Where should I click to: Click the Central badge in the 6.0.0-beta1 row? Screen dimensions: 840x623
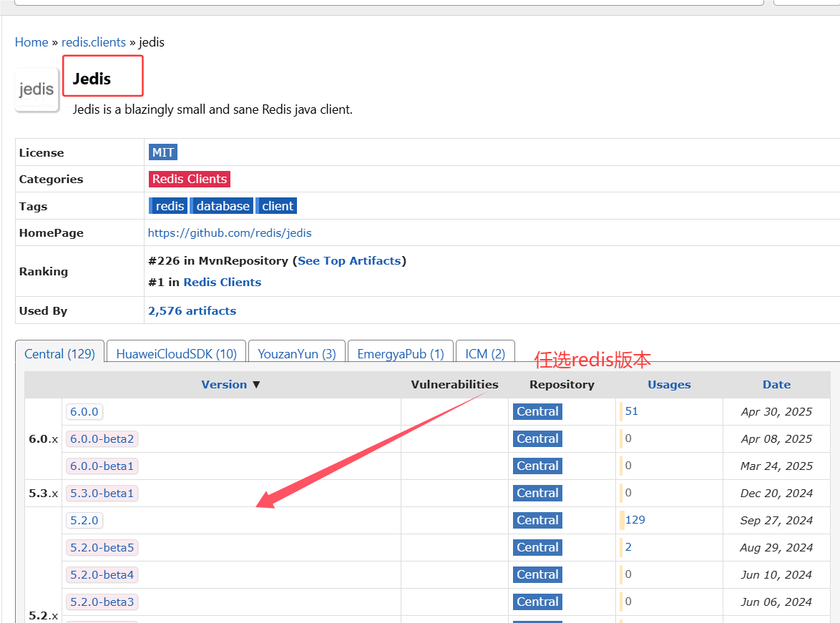(537, 466)
